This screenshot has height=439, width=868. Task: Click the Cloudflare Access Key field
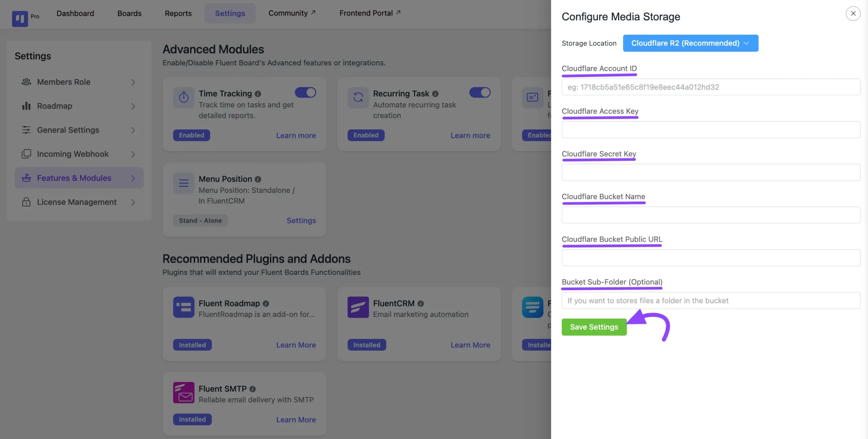click(711, 129)
